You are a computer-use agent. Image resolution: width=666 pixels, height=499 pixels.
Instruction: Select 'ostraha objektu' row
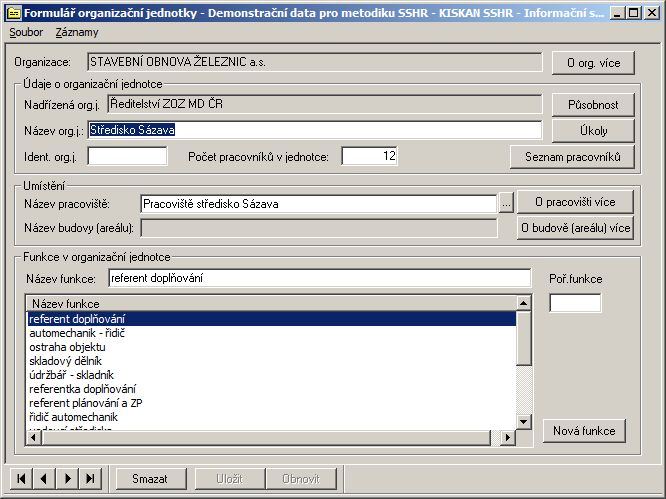[272, 347]
